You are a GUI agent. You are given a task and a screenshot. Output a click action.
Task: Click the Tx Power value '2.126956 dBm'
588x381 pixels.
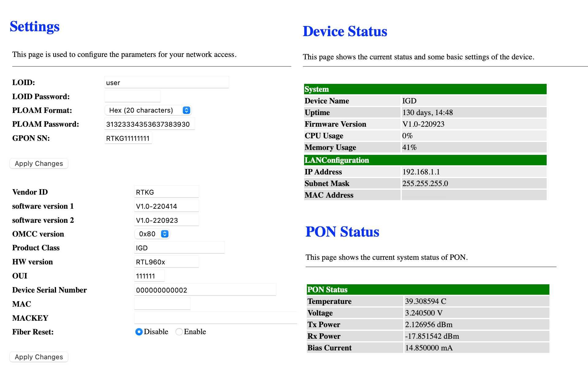click(x=429, y=324)
